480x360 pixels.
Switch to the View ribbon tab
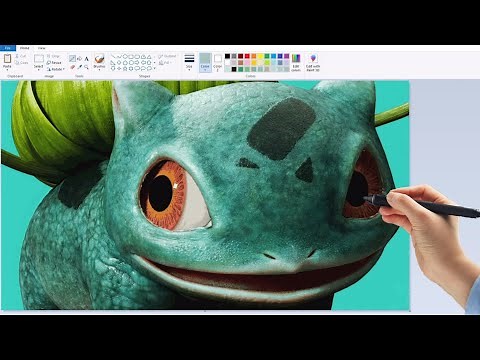[41, 48]
